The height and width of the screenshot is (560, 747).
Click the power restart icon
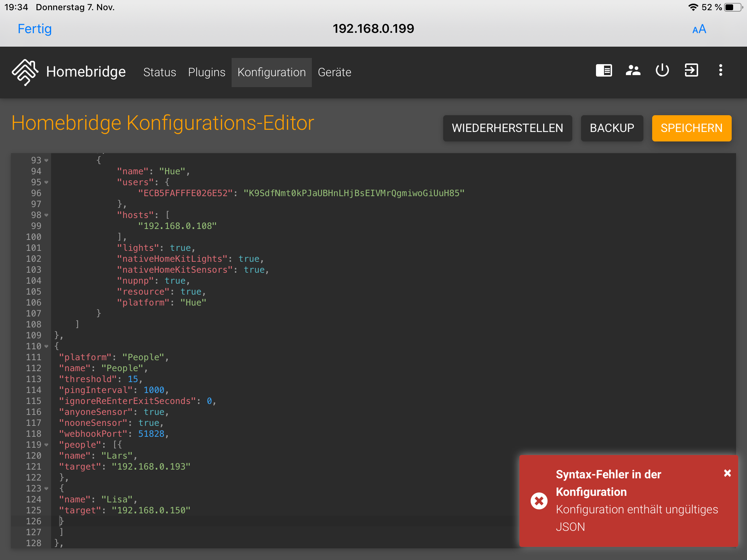point(662,70)
